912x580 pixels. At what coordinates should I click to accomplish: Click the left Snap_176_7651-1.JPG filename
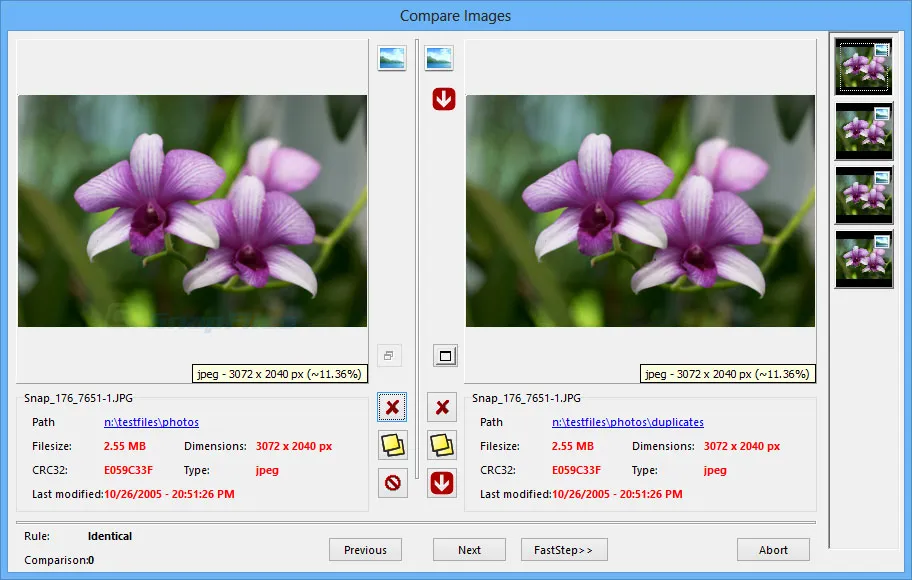coord(79,398)
